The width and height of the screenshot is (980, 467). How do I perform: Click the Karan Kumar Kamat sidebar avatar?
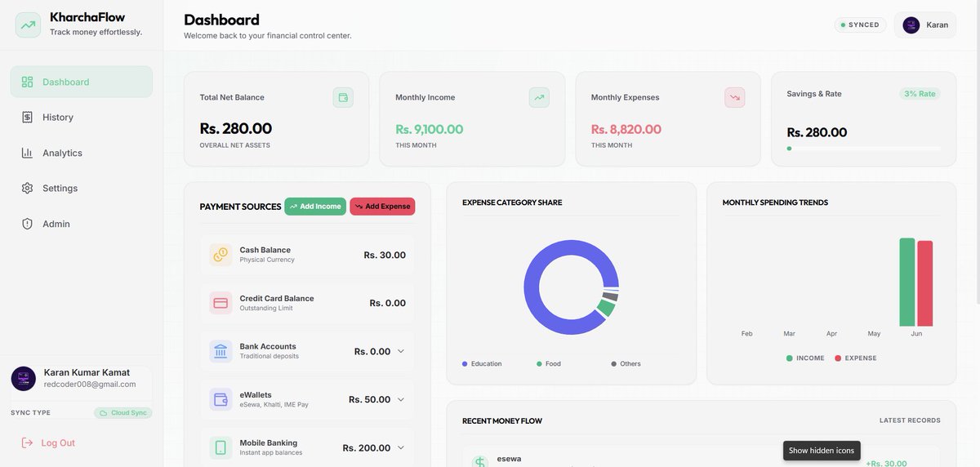pyautogui.click(x=23, y=378)
